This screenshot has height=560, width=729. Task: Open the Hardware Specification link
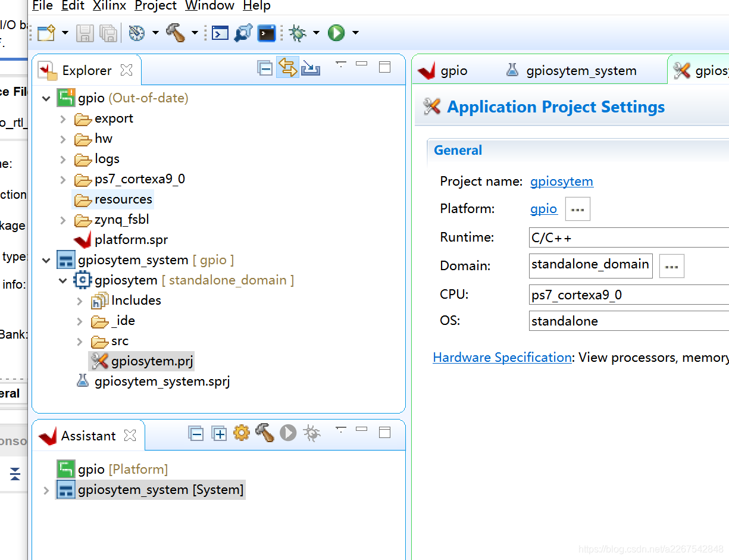click(x=502, y=358)
